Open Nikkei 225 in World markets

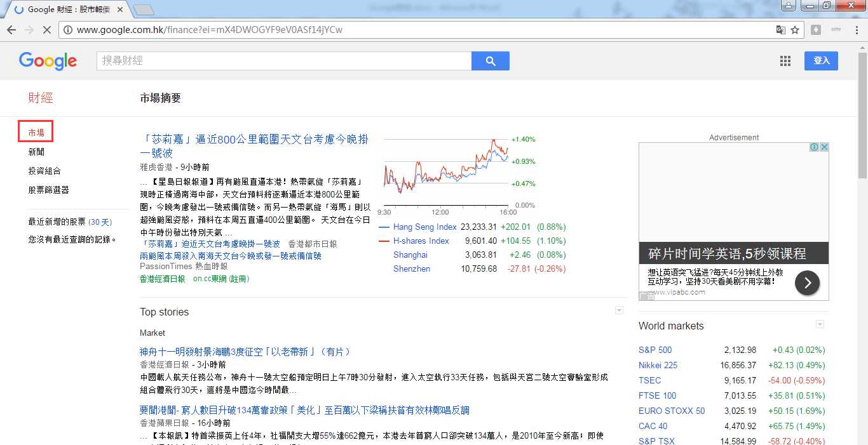(x=658, y=365)
